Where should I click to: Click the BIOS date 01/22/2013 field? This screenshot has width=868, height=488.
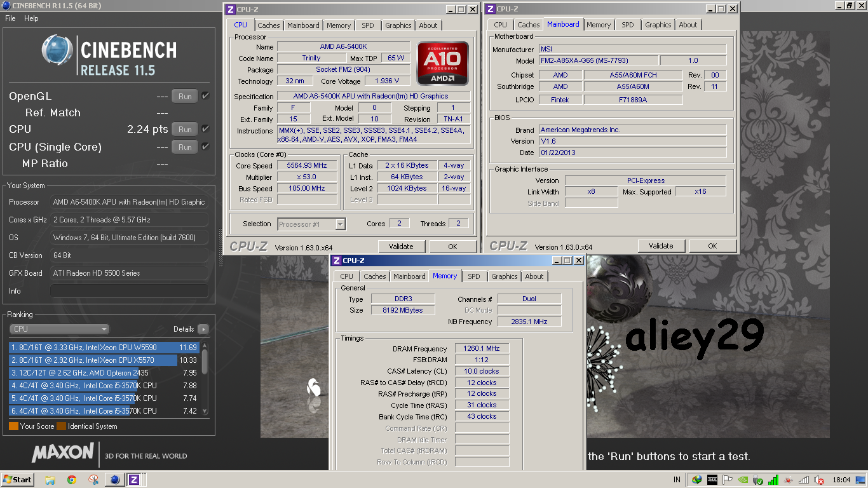tap(632, 153)
